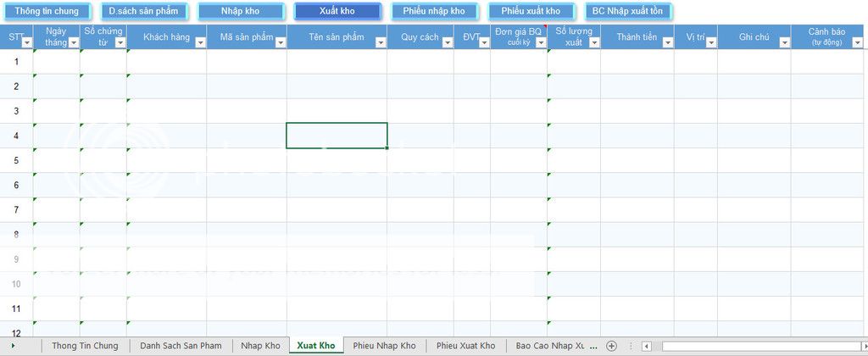868x356 pixels.
Task: Click the sheet tab scroll right arrow
Action: point(12,346)
